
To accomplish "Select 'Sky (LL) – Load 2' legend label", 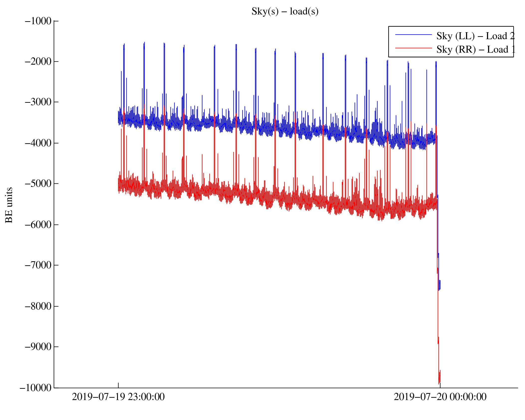I will coord(475,36).
